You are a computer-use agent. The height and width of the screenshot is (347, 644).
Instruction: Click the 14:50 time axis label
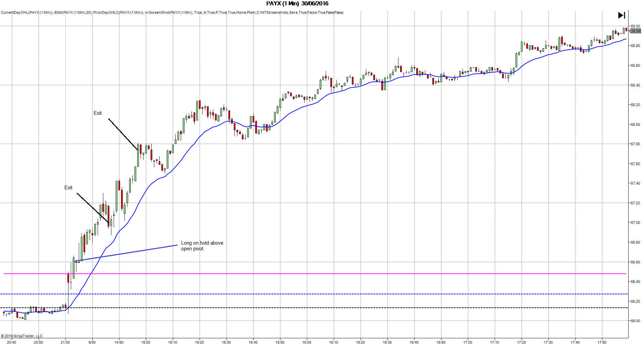point(119,342)
